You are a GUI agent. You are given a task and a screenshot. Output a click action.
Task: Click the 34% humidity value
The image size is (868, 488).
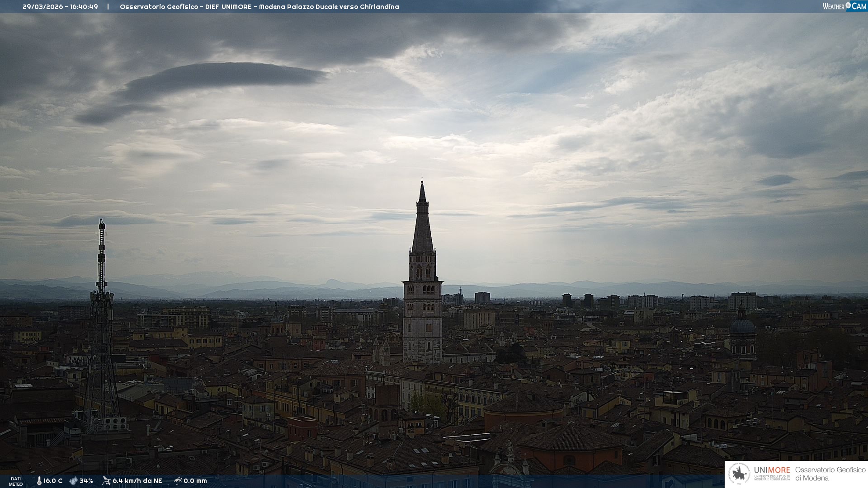click(x=86, y=481)
